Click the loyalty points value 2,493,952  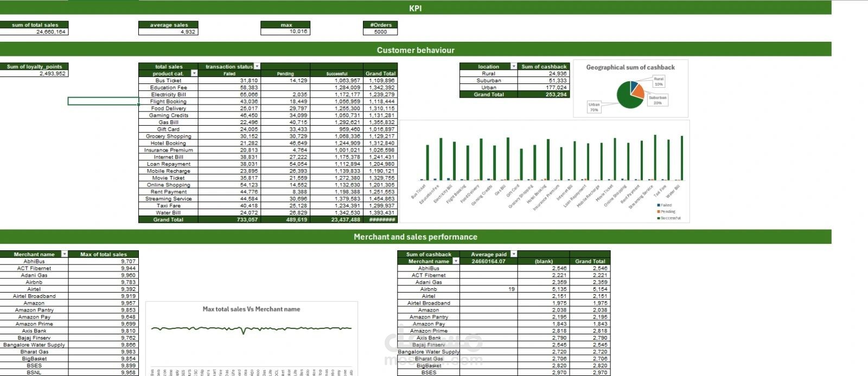34,74
